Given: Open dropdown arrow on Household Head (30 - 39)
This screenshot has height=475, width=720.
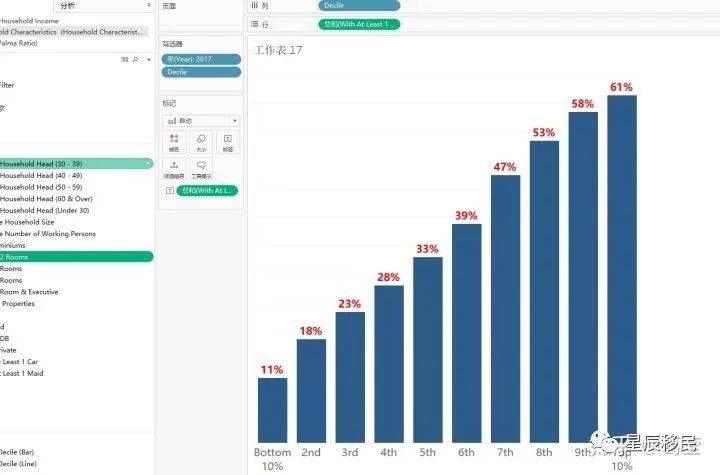Looking at the screenshot, I should coord(148,163).
